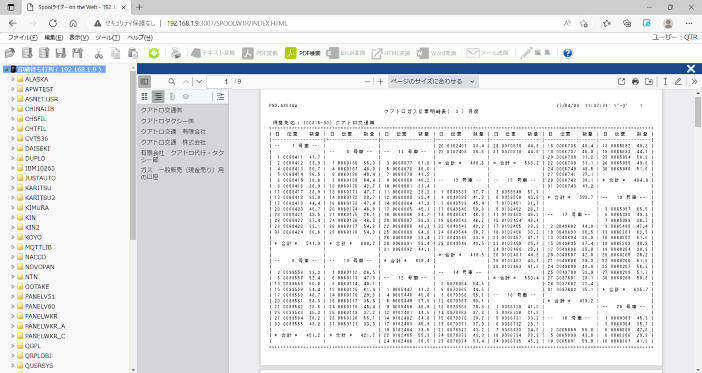Expand the KARITSU2 folder arrow

[13, 197]
